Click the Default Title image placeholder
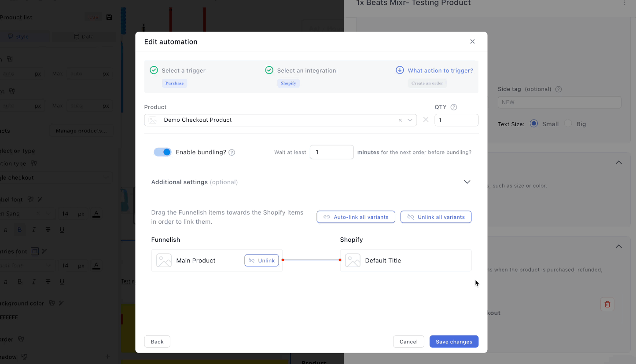This screenshot has width=636, height=364. pyautogui.click(x=353, y=261)
